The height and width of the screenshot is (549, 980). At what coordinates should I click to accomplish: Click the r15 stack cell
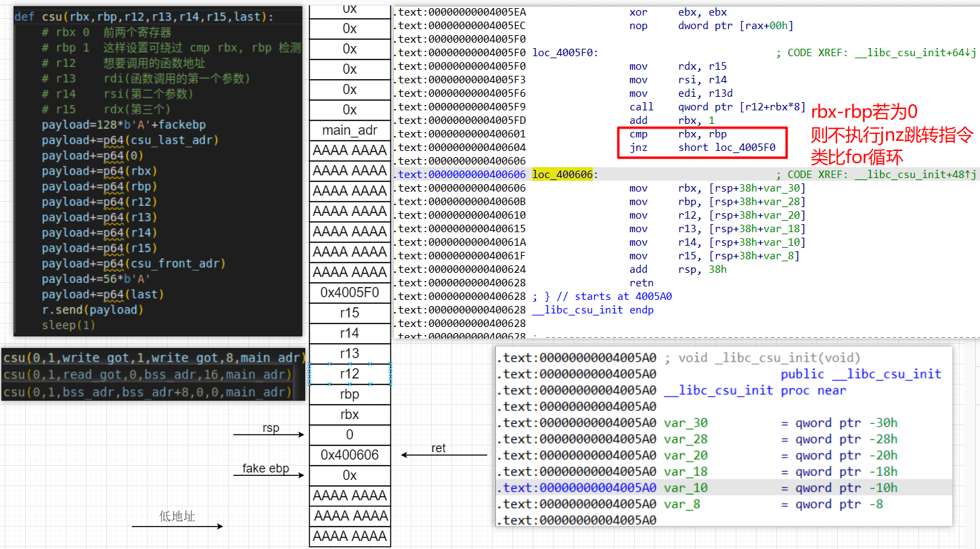point(350,313)
